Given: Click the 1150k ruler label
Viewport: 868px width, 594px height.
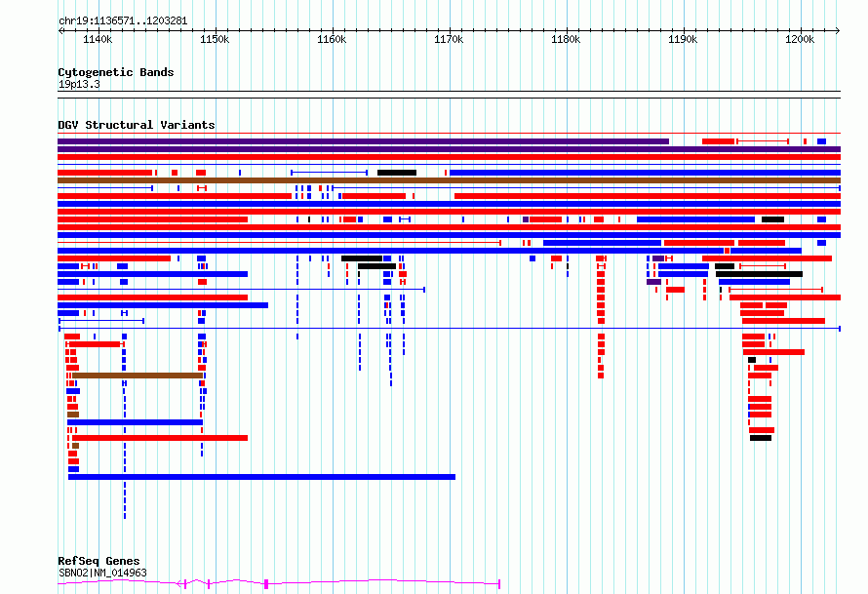Looking at the screenshot, I should [x=215, y=40].
